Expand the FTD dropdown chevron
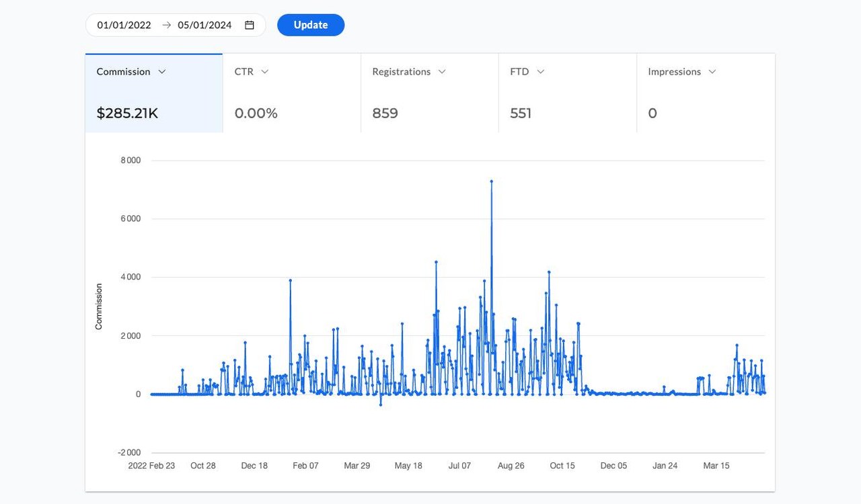 click(540, 72)
